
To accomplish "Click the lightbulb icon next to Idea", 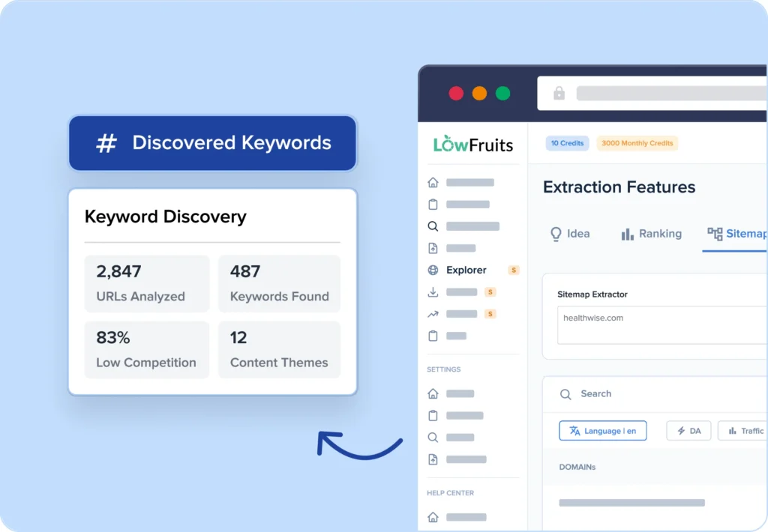I will pyautogui.click(x=556, y=234).
